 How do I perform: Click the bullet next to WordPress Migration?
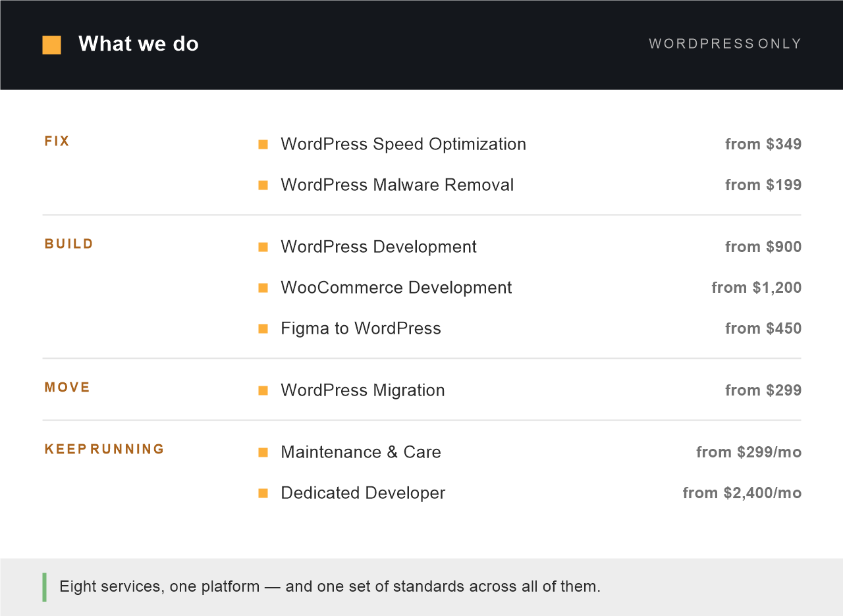coord(263,391)
